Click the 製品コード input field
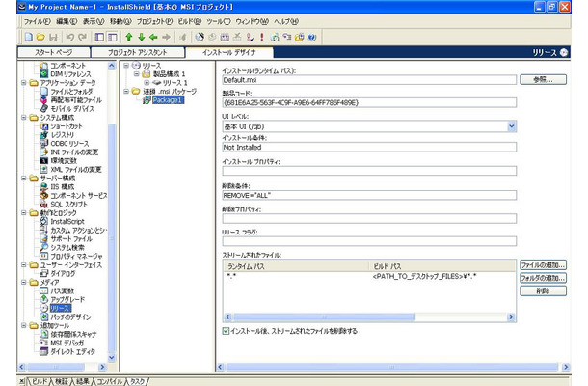This screenshot has height=386, width=588. 369,102
